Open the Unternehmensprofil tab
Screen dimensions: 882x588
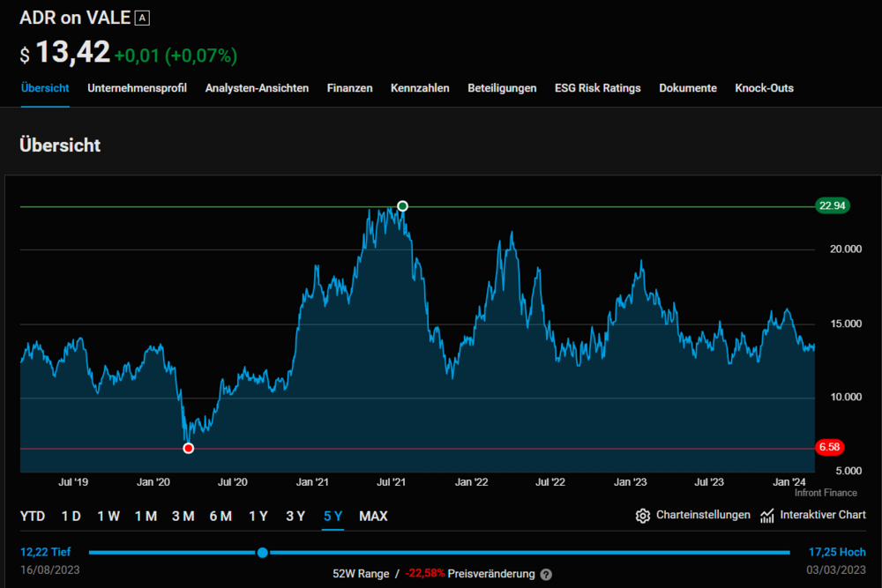pyautogui.click(x=137, y=88)
